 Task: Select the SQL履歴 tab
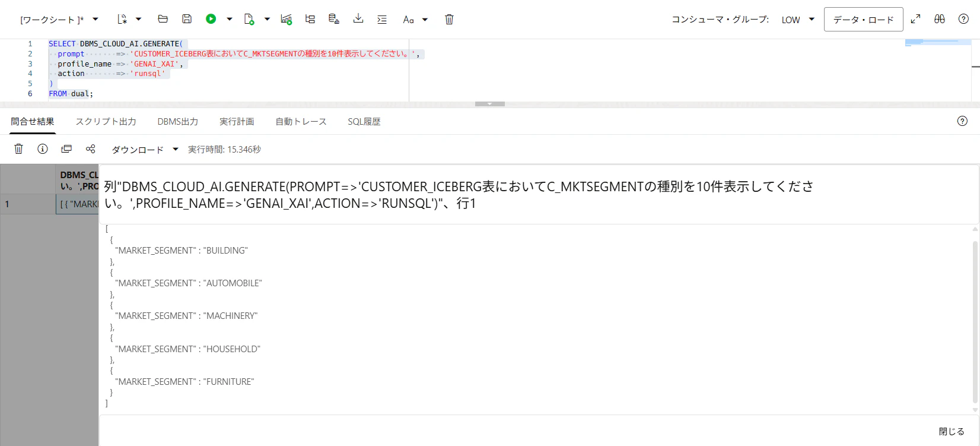click(364, 121)
